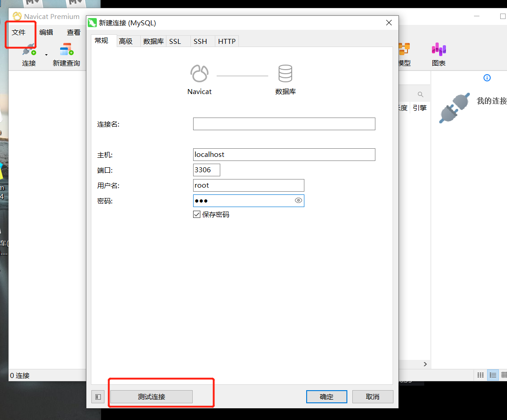Uncheck the save password checkbox
507x420 pixels.
pyautogui.click(x=197, y=214)
